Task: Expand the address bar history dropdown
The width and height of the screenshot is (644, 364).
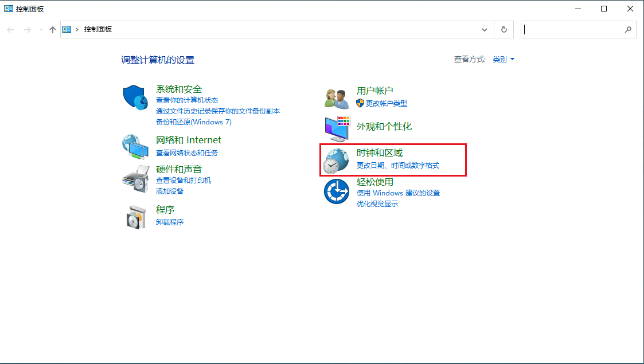Action: point(484,29)
